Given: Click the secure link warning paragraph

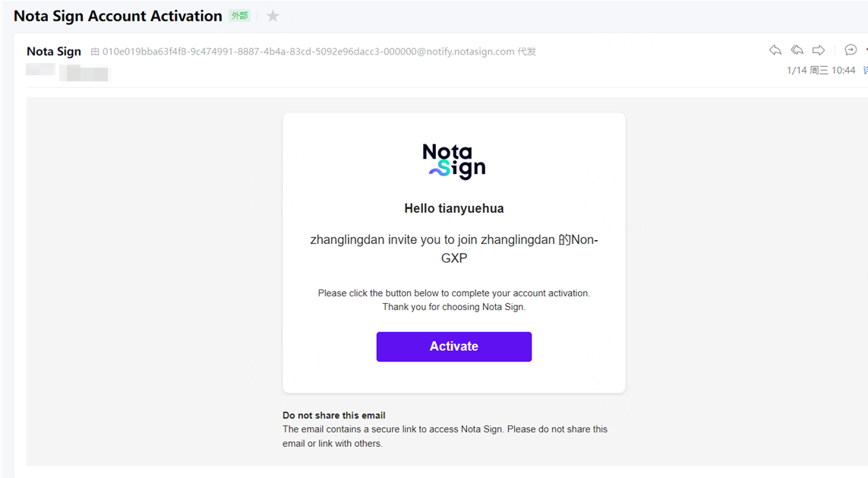Looking at the screenshot, I should pos(444,436).
